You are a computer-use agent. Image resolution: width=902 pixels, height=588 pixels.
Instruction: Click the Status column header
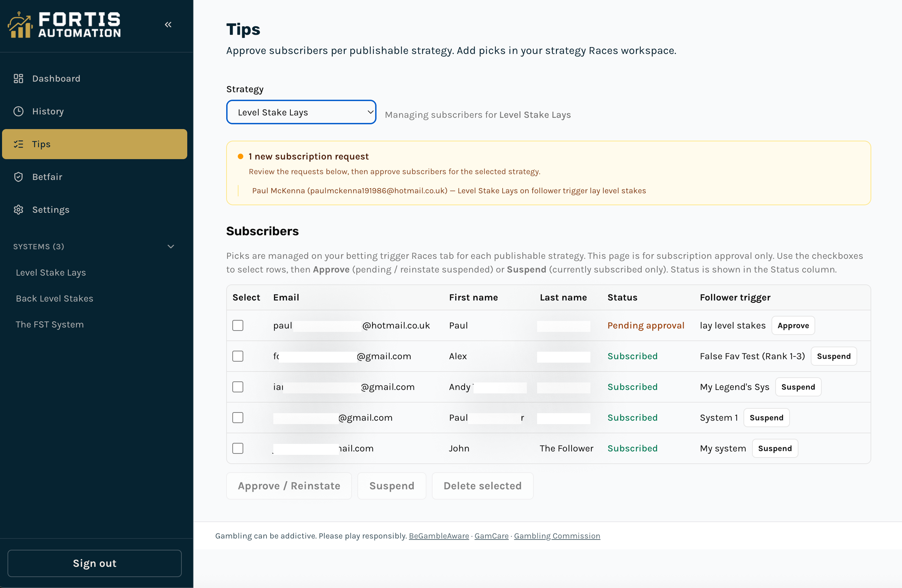tap(622, 297)
